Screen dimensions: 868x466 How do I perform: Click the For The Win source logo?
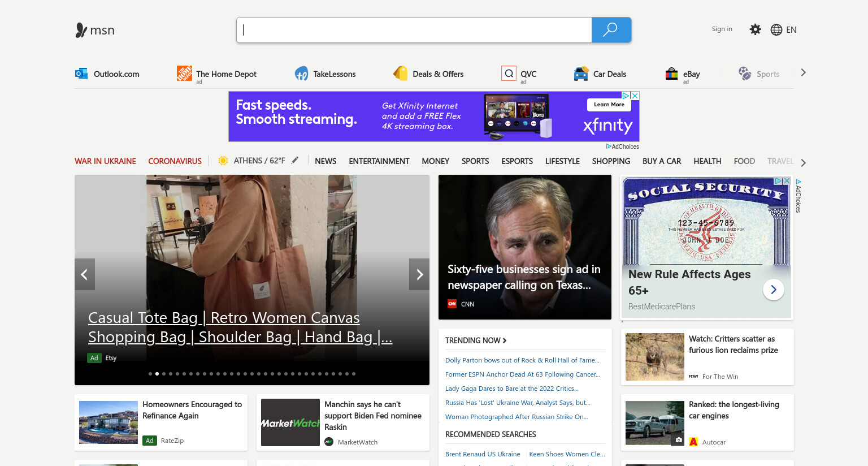pyautogui.click(x=693, y=376)
